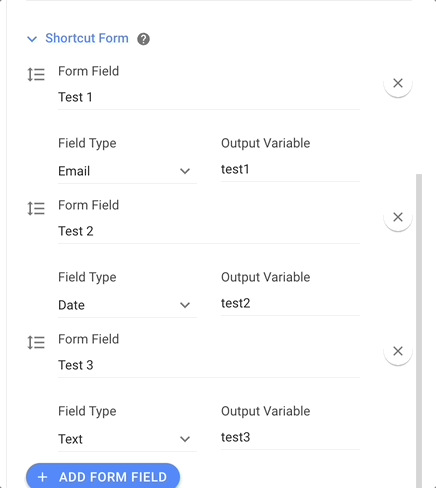Edit the Test 3 form field name
The image size is (436, 488).
[x=209, y=365]
